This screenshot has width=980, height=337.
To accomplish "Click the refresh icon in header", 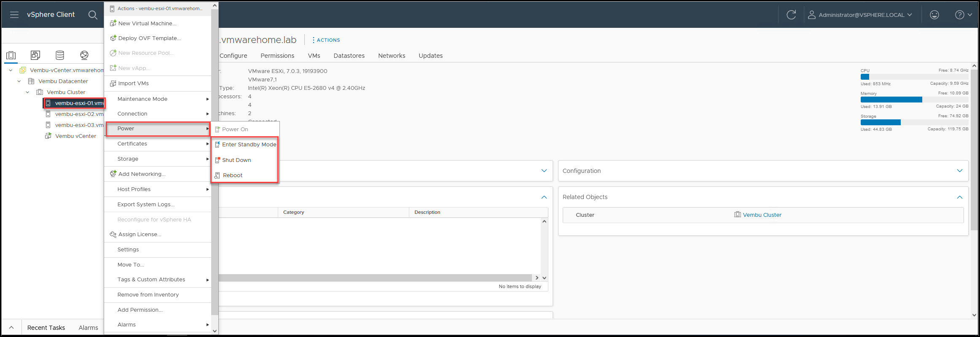I will click(791, 15).
